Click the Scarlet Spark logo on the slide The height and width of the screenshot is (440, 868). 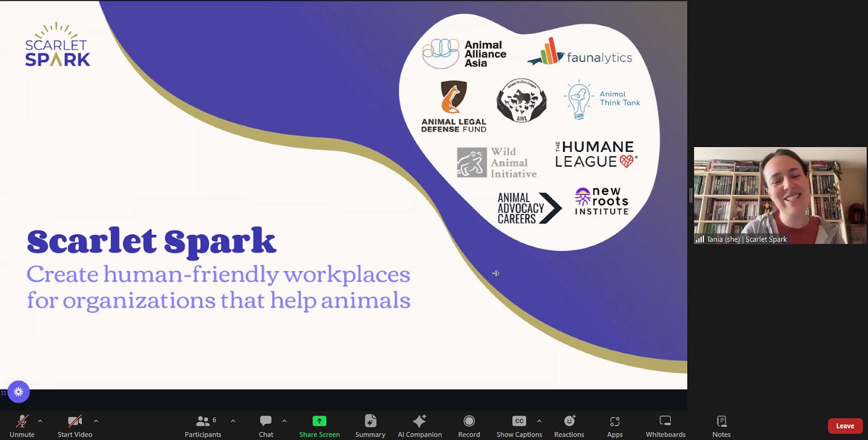click(58, 45)
